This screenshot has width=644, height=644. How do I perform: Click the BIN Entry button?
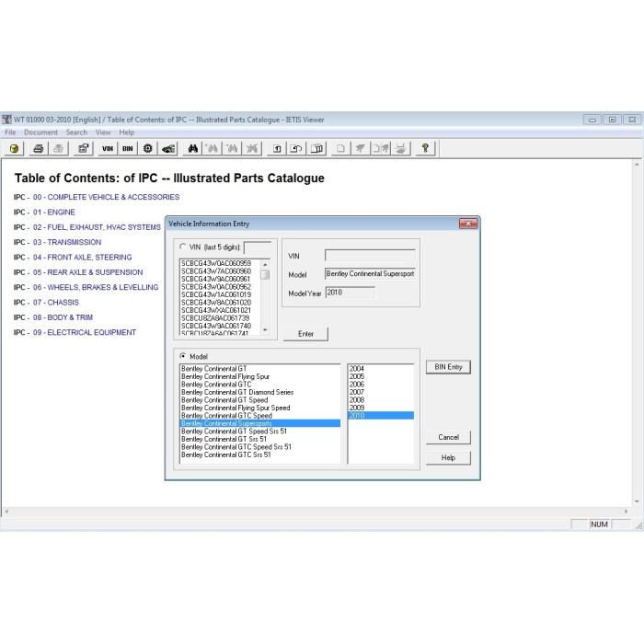[x=448, y=367]
